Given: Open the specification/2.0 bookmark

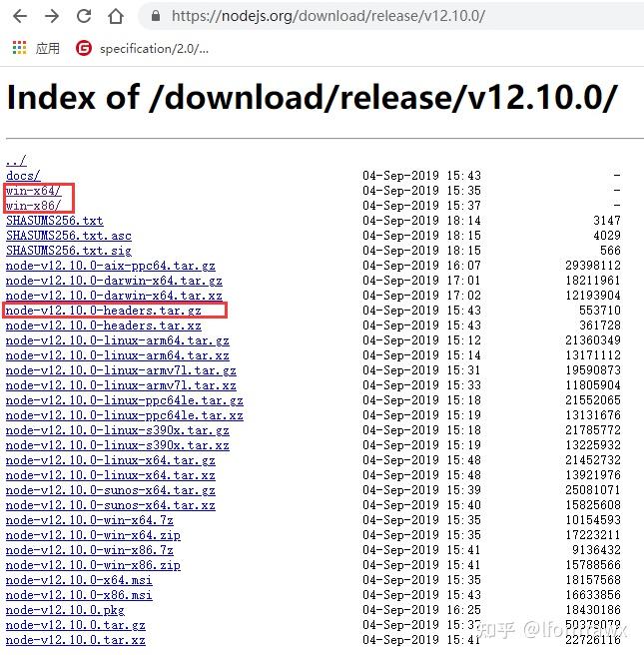Looking at the screenshot, I should click(143, 49).
